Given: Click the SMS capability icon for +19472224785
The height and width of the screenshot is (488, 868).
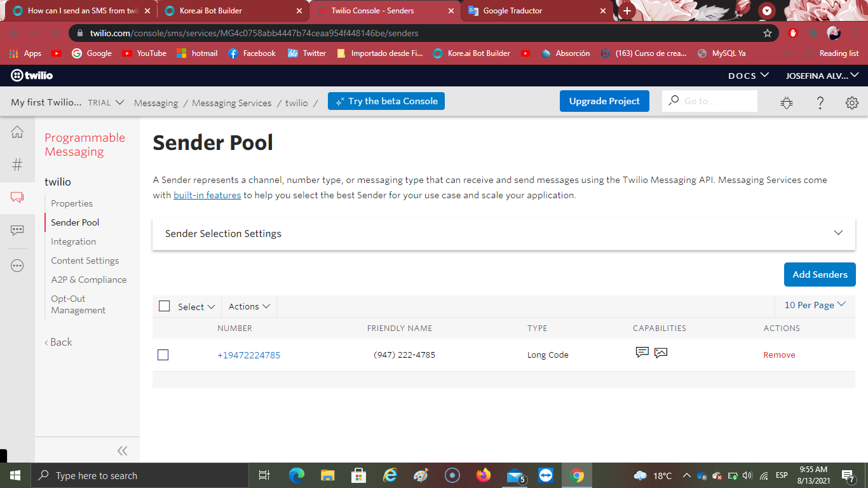Looking at the screenshot, I should click(642, 352).
